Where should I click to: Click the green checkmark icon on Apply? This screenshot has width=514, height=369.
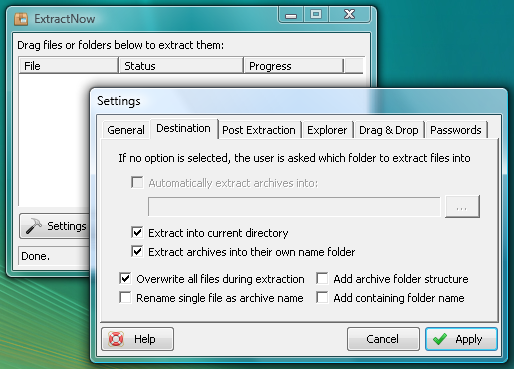[440, 339]
